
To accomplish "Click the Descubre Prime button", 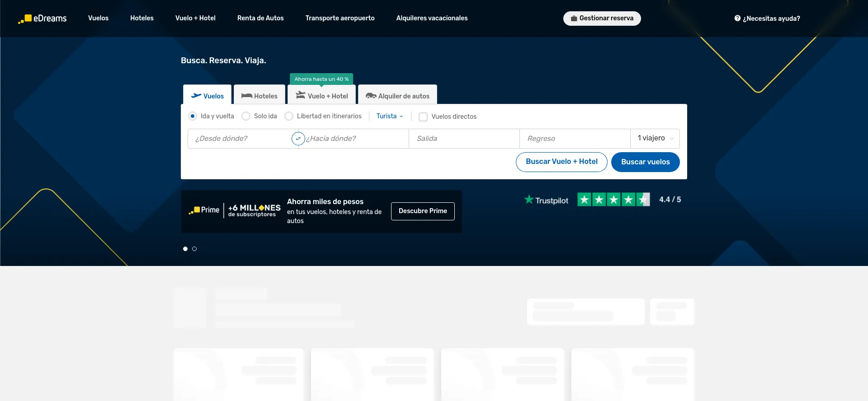I will (422, 211).
